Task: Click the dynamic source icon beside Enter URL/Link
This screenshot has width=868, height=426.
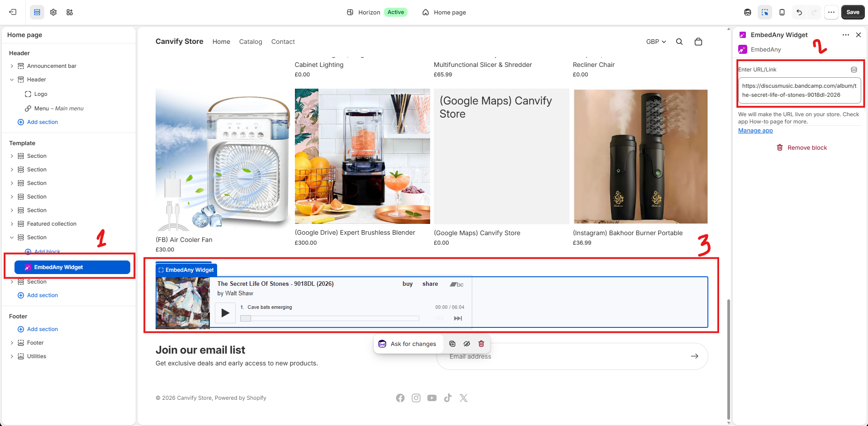Action: [854, 70]
